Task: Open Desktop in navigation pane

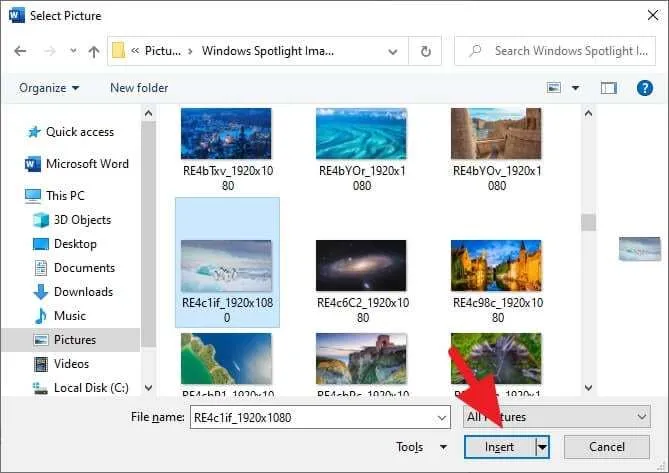Action: (x=75, y=244)
